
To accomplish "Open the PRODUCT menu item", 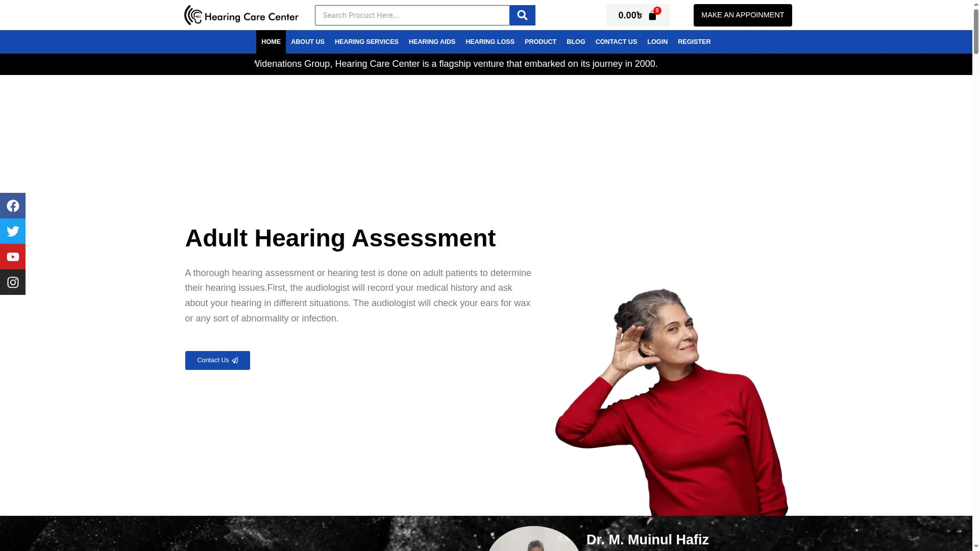I will tap(541, 42).
